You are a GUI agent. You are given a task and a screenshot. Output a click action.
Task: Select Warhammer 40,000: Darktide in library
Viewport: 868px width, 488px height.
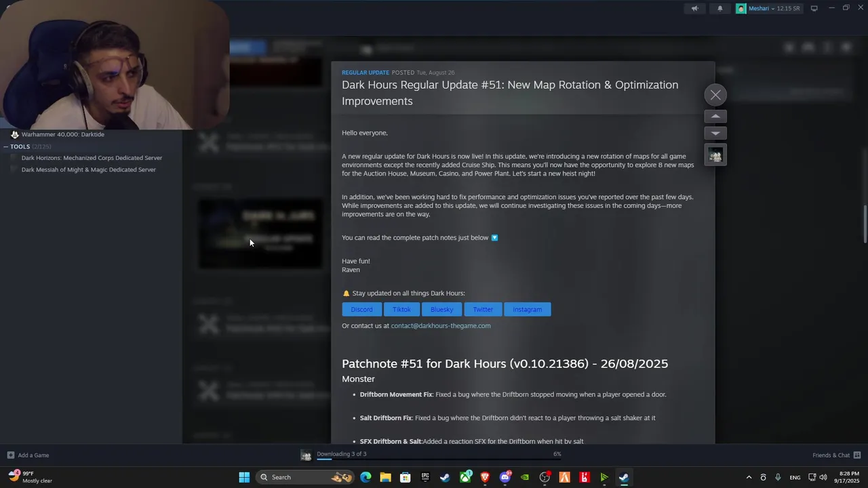pyautogui.click(x=62, y=134)
